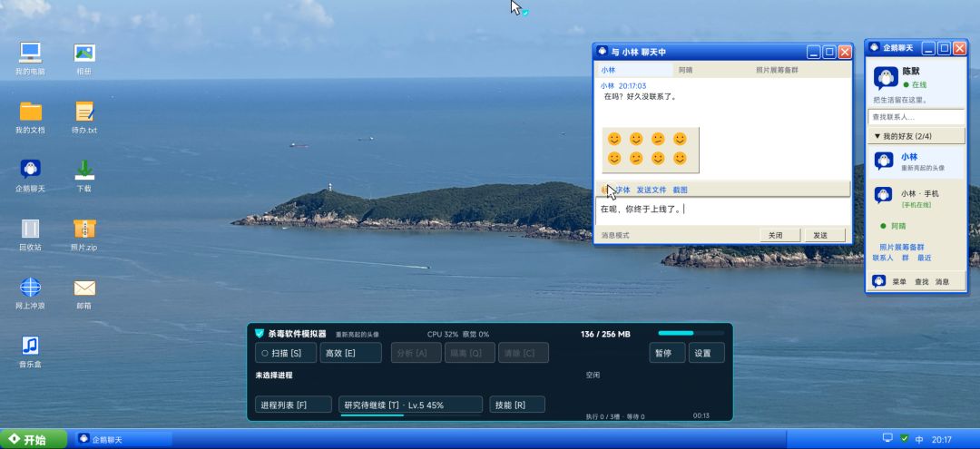980x449 pixels.
Task: Click the 研究待继续 [T] Lv.5 45% button
Action: 411,405
